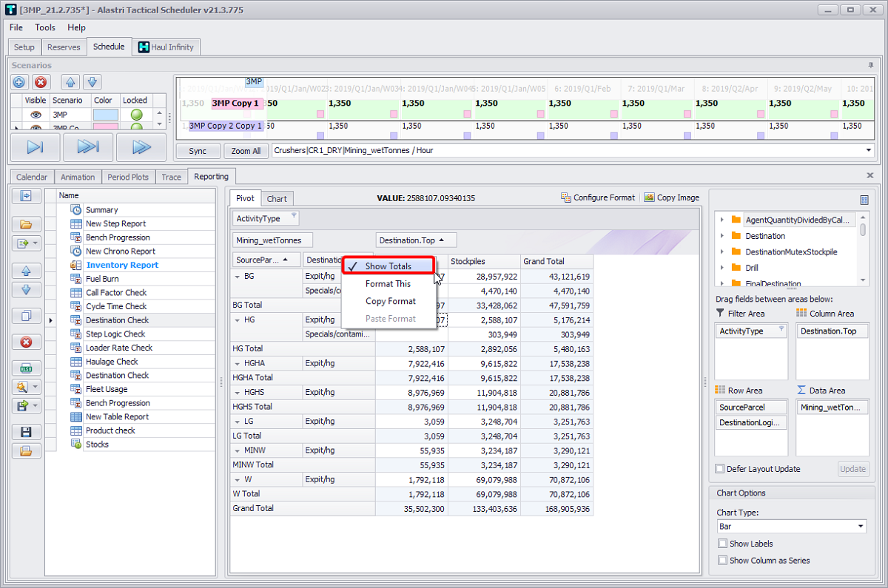Select Format This from context menu
Viewport: 888px width, 588px height.
pos(388,284)
